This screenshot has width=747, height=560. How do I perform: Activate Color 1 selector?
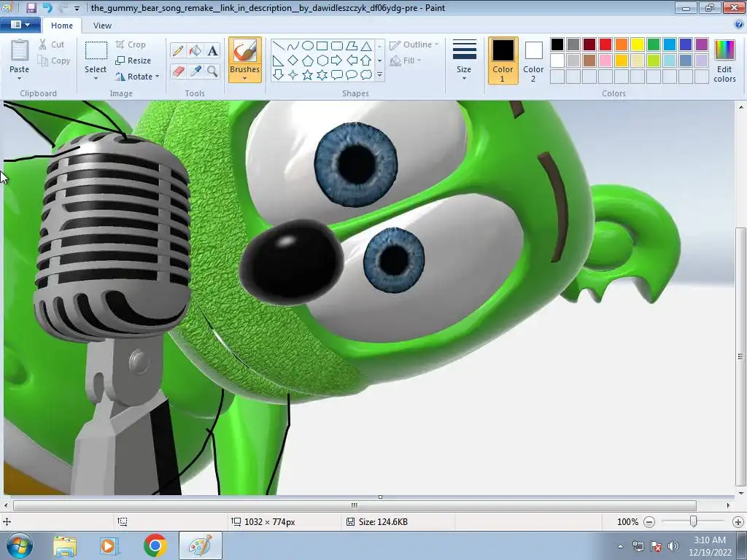pyautogui.click(x=503, y=61)
